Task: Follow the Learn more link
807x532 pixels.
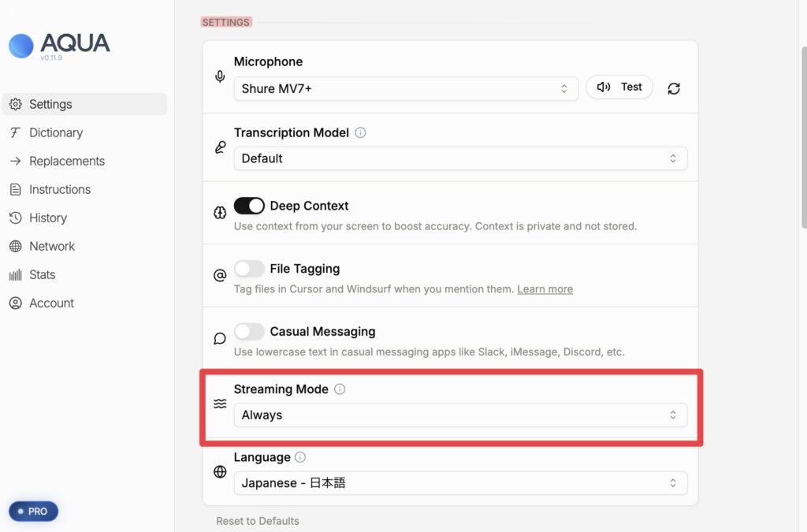Action: (x=545, y=289)
